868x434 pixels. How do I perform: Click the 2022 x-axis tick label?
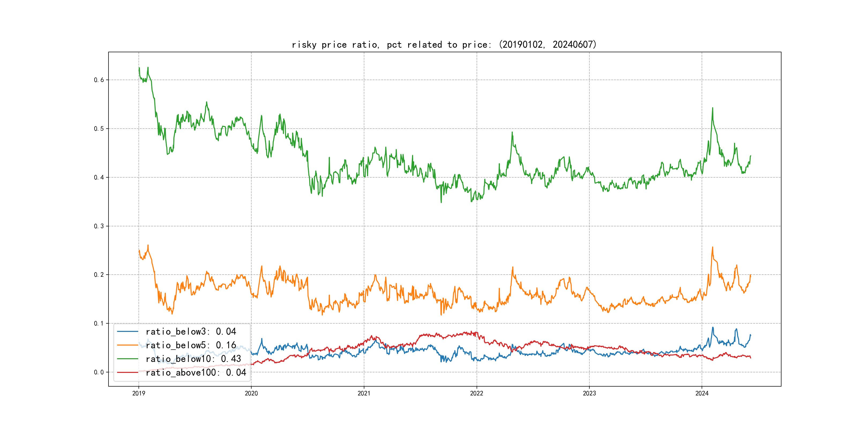tap(476, 393)
